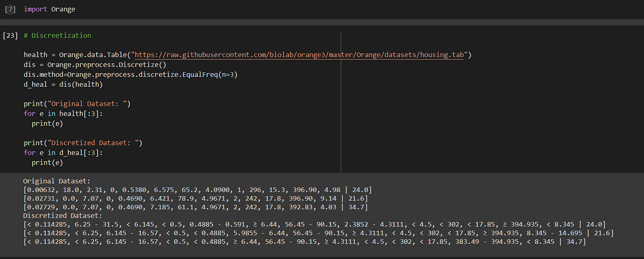This screenshot has width=644, height=259.
Task: Select the discretized output row ending with 34.7
Action: click(x=305, y=242)
